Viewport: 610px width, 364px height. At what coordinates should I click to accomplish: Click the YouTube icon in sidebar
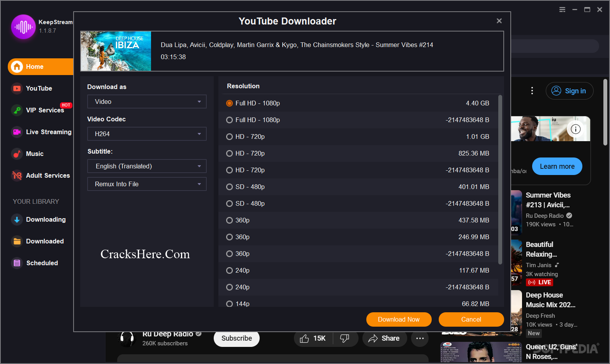(17, 89)
